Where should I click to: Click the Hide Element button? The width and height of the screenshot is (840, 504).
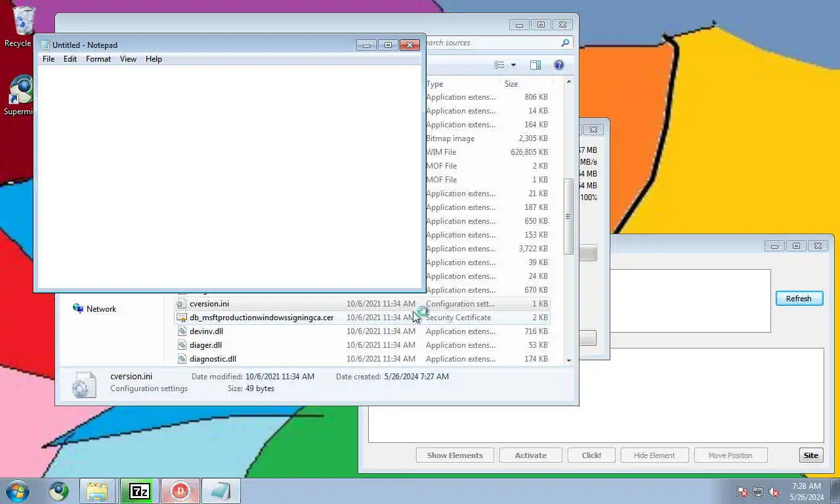click(654, 455)
